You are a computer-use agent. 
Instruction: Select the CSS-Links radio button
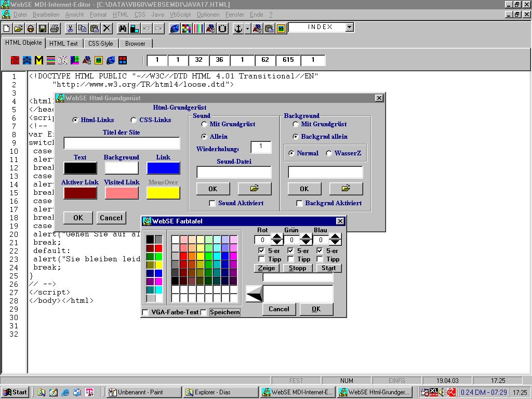(x=134, y=120)
